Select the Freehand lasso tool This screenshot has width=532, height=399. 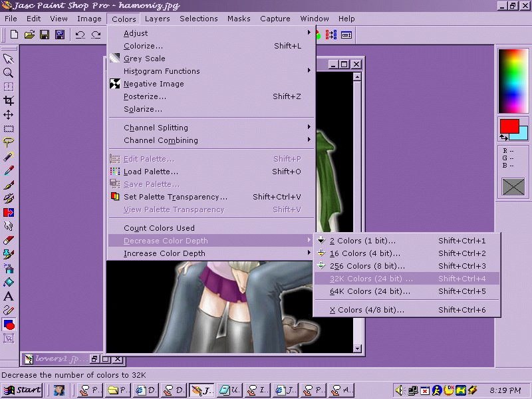(9, 142)
